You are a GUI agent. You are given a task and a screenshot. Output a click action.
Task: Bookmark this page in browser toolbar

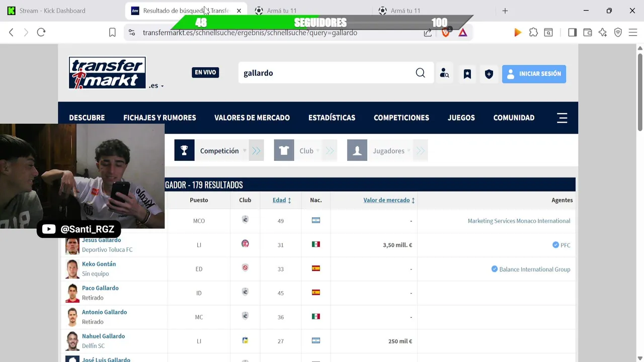pos(112,33)
